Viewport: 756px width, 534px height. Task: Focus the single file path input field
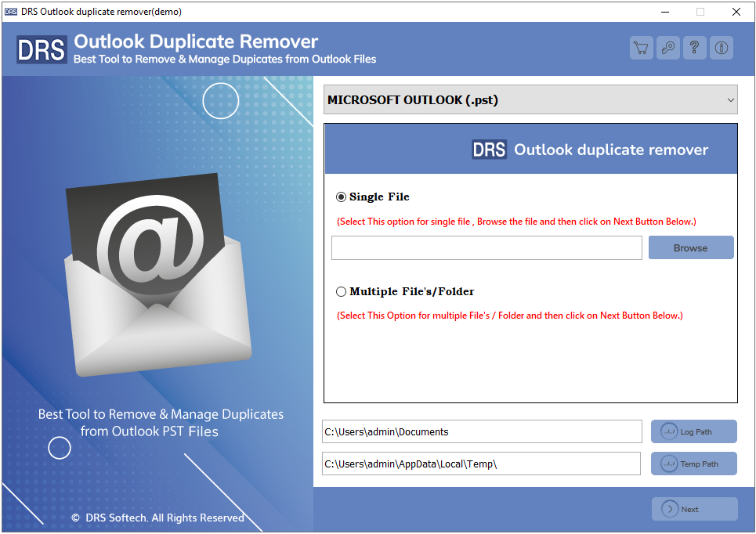[487, 247]
